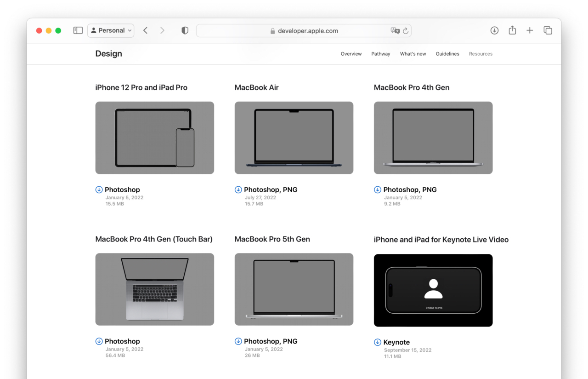Go forward with the right chevron

click(162, 30)
